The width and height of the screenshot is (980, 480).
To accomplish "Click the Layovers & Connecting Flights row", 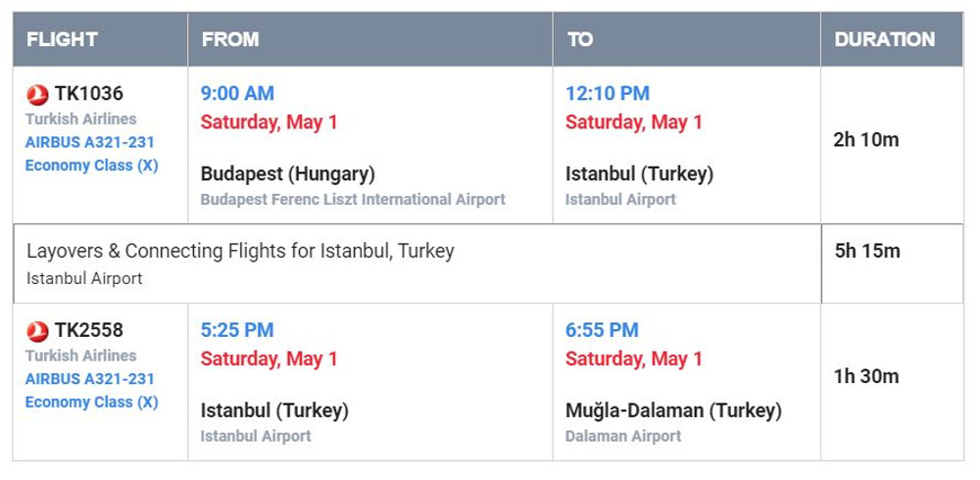I will (240, 252).
